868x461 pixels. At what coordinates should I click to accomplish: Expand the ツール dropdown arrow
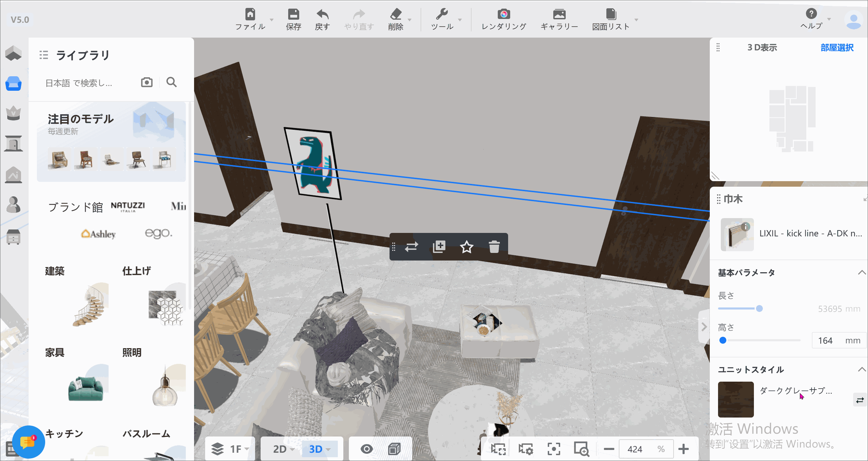point(460,20)
